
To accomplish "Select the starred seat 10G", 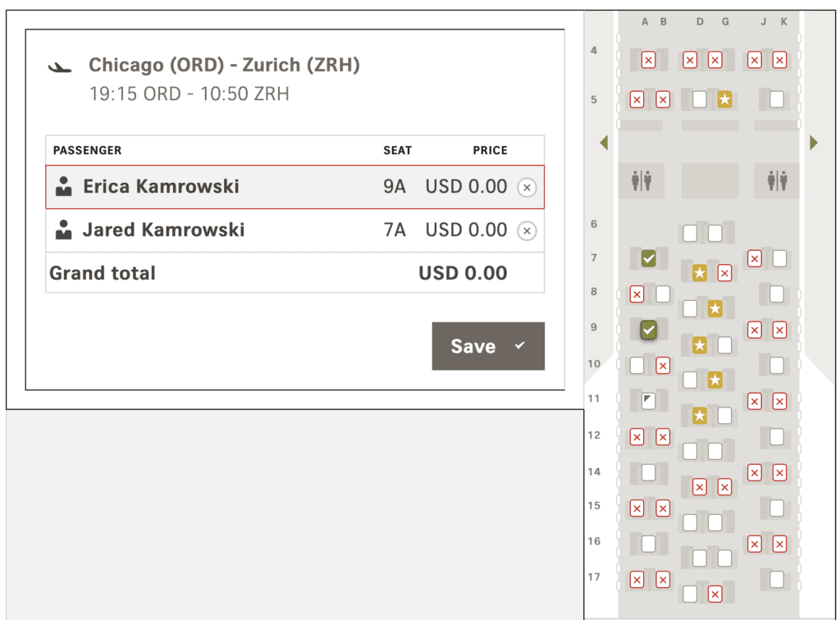I will [x=715, y=379].
